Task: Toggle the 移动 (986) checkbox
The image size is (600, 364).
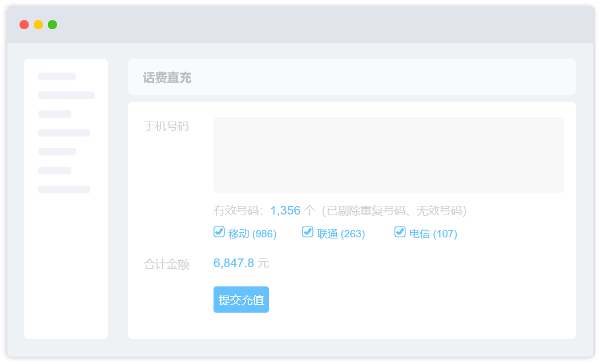Action: (x=219, y=232)
